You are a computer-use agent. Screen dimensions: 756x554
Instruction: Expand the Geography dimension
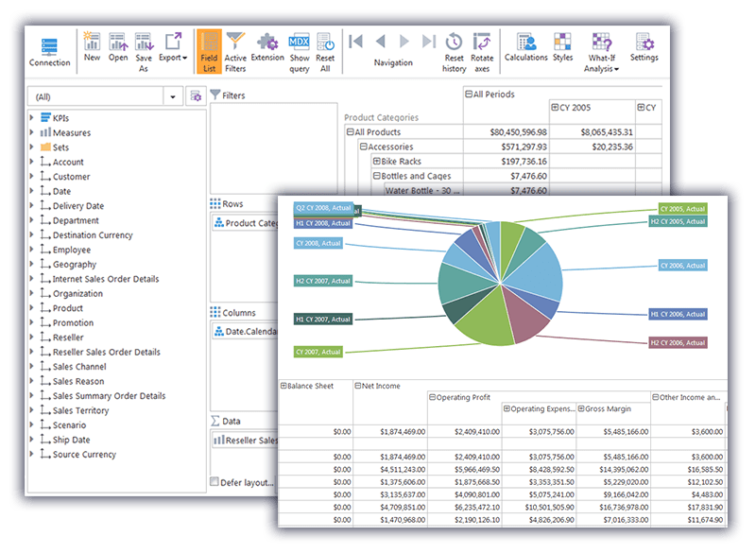coord(32,264)
